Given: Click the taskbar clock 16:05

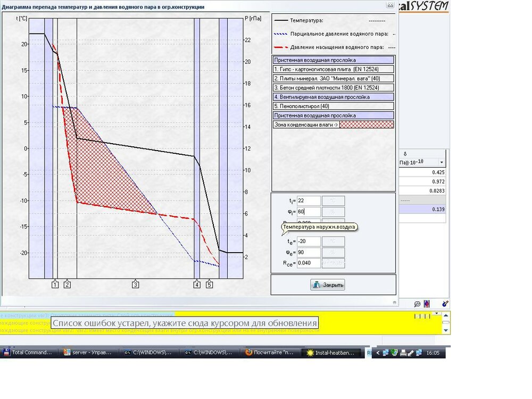Looking at the screenshot, I should 433,353.
